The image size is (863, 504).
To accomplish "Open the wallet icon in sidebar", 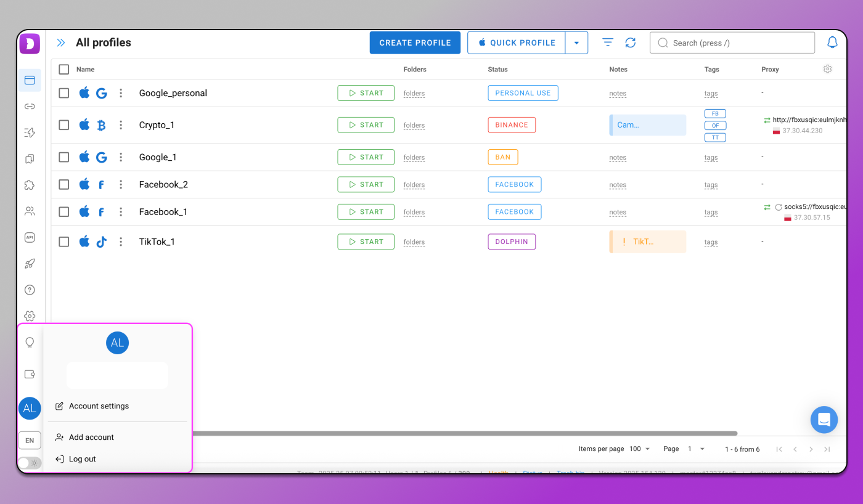I will coord(30,374).
